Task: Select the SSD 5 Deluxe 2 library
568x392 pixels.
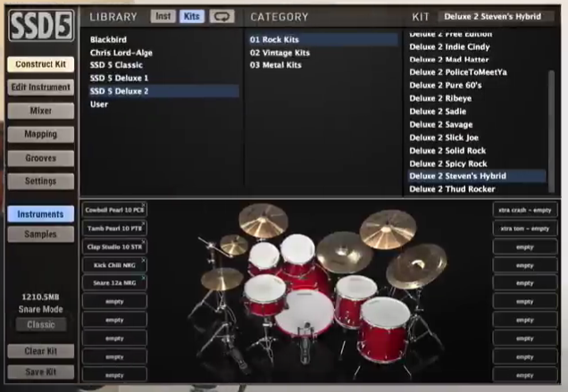Action: click(164, 91)
